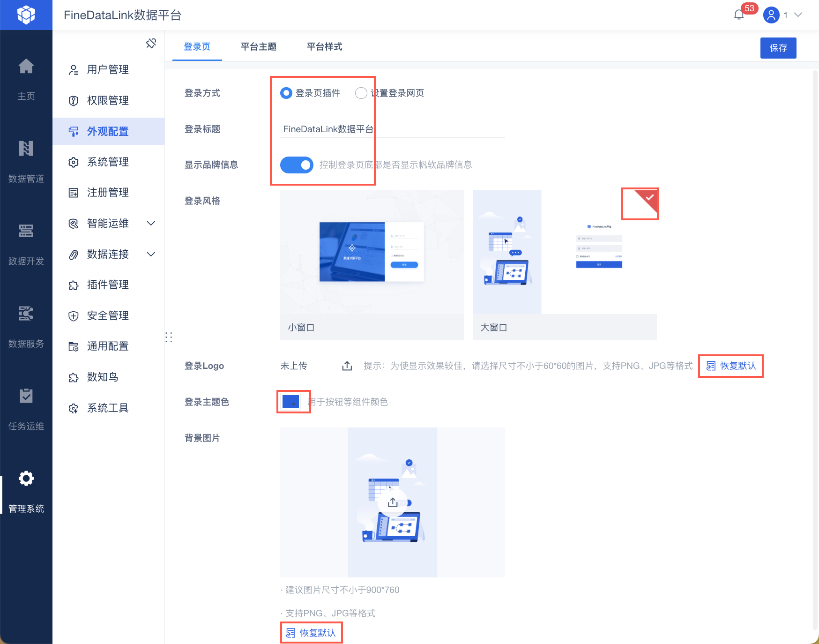Select the 设置登录网页 radio button
This screenshot has width=819, height=644.
tap(361, 93)
